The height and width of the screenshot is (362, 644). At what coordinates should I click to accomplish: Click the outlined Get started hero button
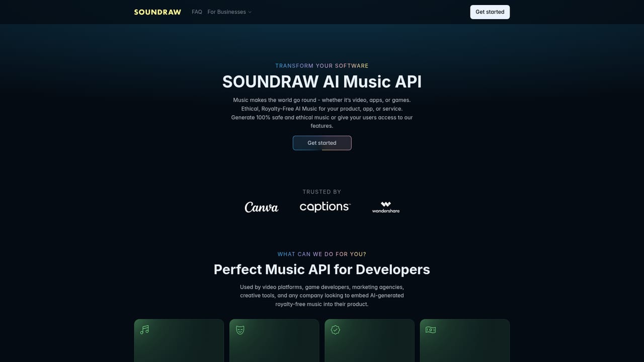(x=322, y=143)
